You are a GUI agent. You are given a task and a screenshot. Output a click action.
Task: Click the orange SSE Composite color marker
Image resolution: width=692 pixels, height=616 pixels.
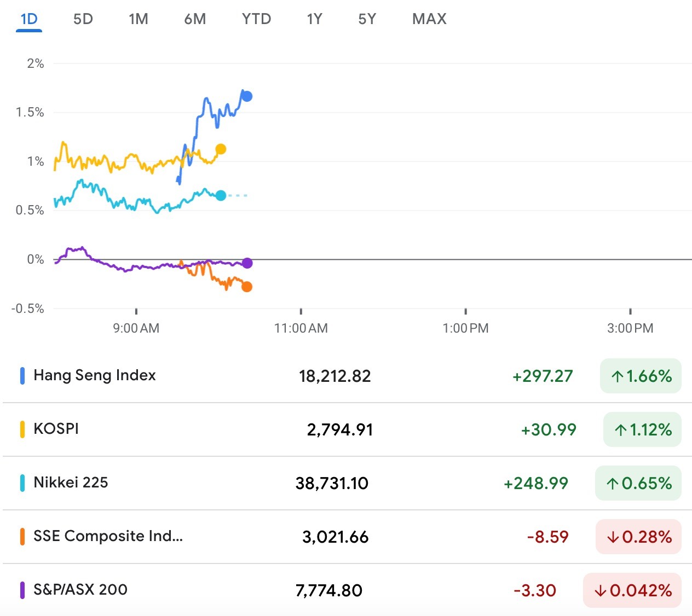point(22,537)
